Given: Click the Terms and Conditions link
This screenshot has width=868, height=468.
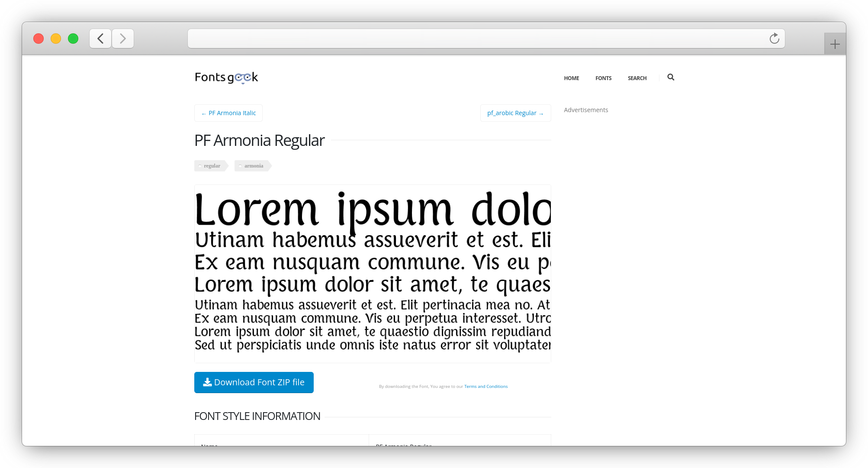Looking at the screenshot, I should [485, 386].
